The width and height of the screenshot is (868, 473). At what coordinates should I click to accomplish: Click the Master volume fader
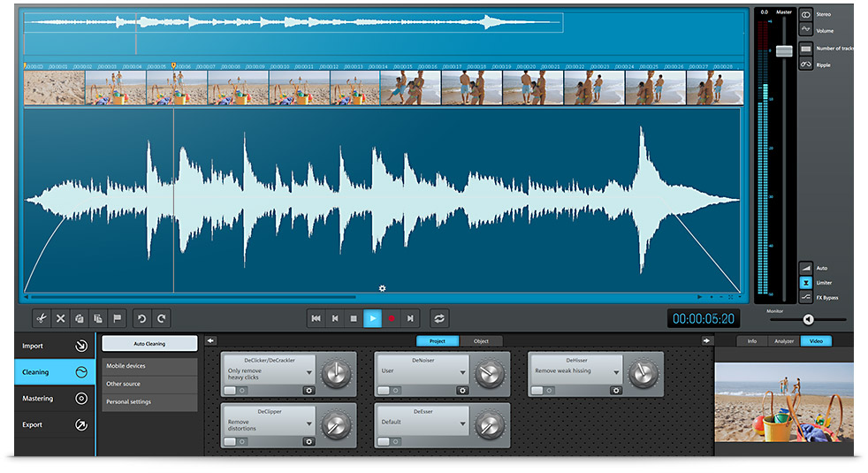783,51
